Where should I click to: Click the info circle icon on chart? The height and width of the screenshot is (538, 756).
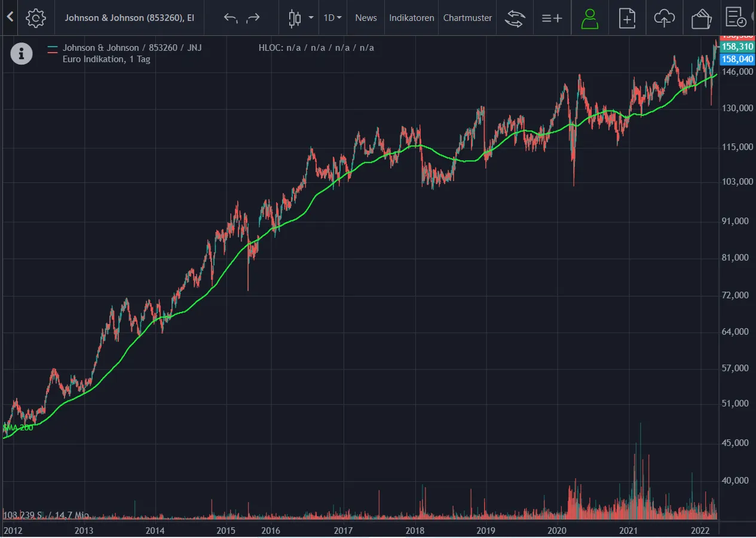click(22, 54)
